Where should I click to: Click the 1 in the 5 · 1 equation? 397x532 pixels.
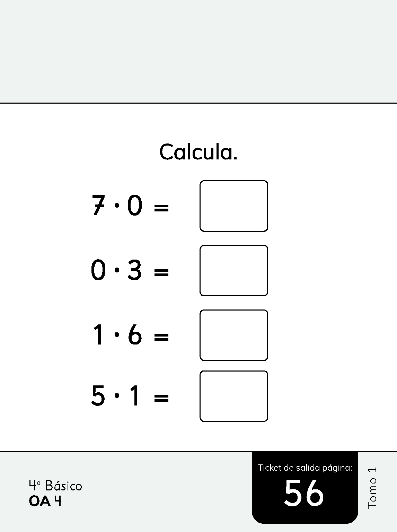coord(134,395)
